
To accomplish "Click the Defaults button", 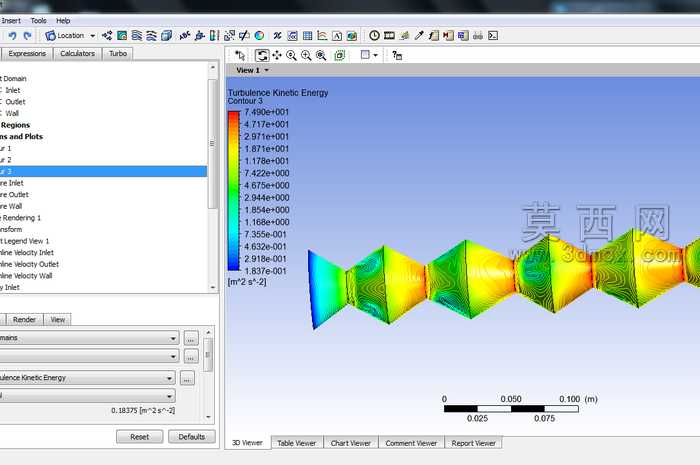I will [x=192, y=437].
